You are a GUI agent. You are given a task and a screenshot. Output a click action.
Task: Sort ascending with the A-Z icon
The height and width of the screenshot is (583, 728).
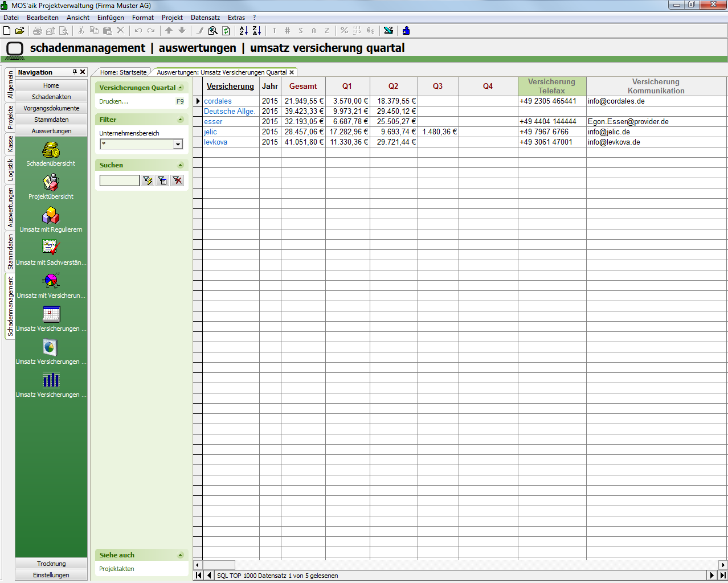pyautogui.click(x=244, y=31)
